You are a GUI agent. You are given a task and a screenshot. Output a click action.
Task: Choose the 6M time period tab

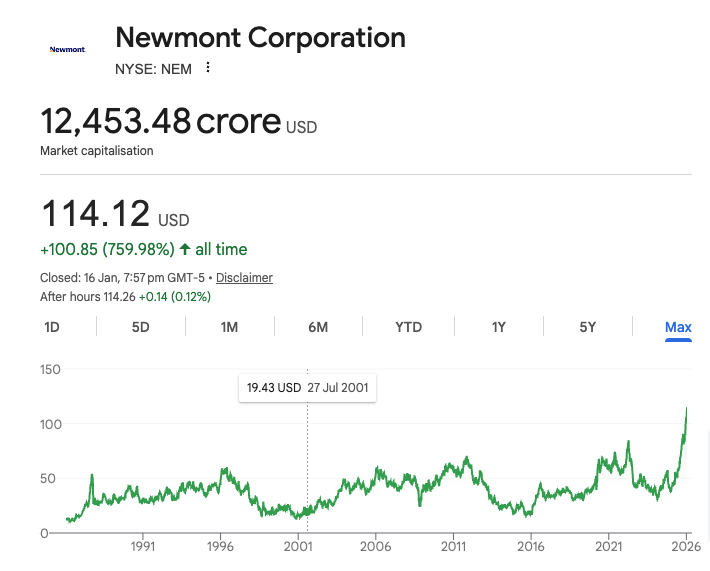tap(318, 327)
